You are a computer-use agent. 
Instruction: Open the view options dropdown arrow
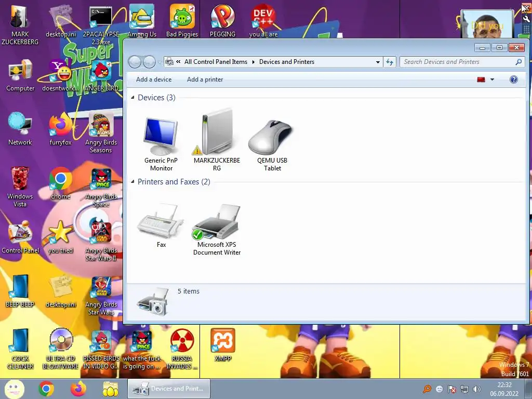tap(493, 79)
